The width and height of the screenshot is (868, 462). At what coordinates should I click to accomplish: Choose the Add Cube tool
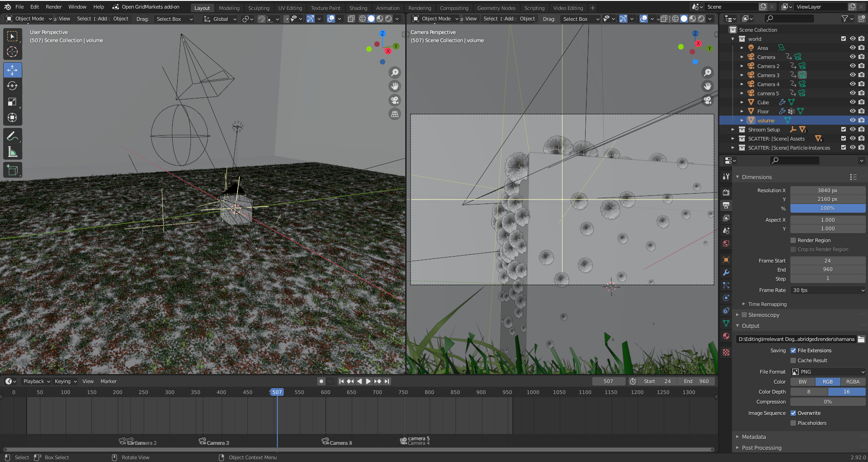[x=13, y=170]
